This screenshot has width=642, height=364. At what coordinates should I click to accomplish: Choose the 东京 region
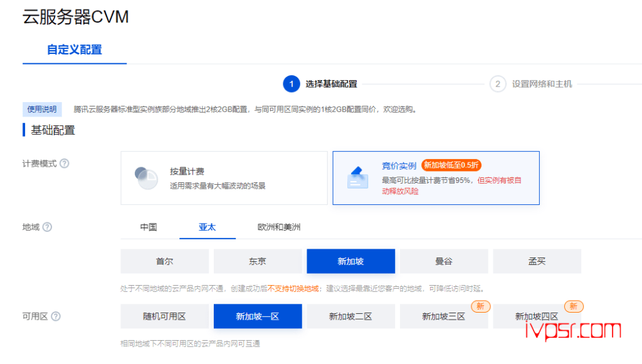pyautogui.click(x=258, y=261)
